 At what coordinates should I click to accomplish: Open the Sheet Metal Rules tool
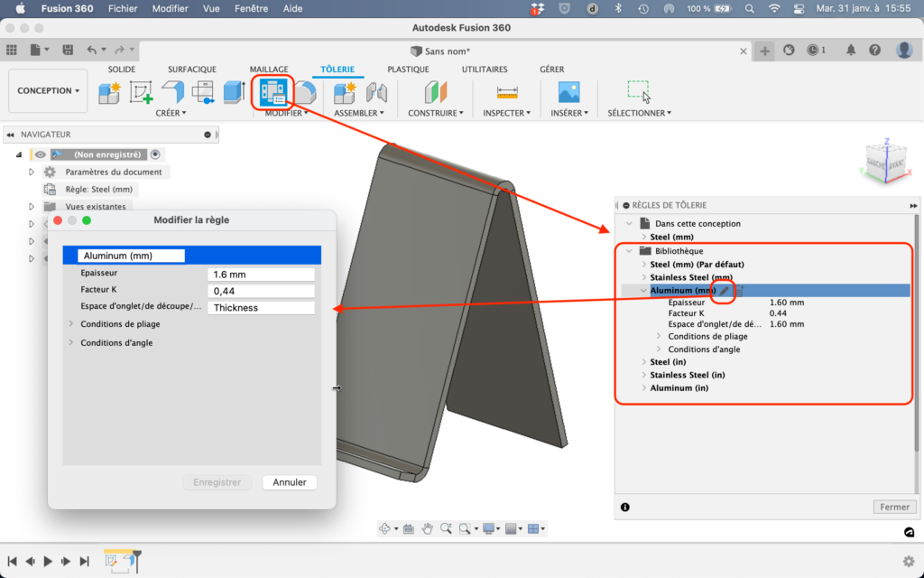click(x=273, y=93)
